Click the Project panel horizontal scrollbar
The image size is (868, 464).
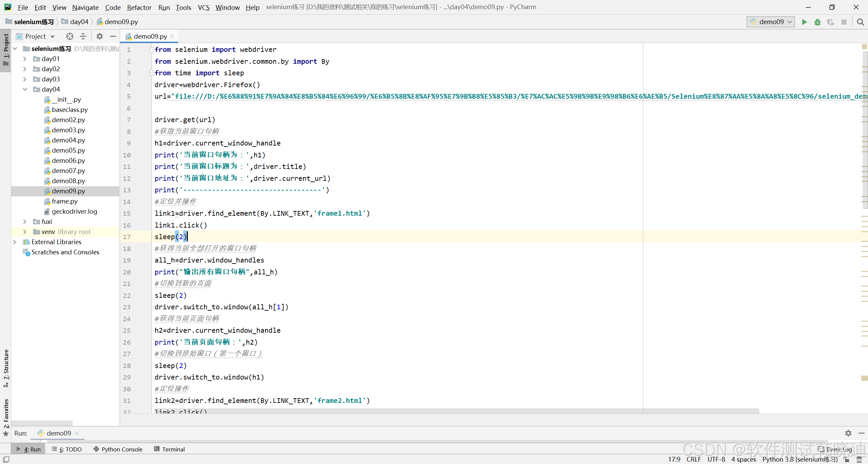click(x=42, y=423)
